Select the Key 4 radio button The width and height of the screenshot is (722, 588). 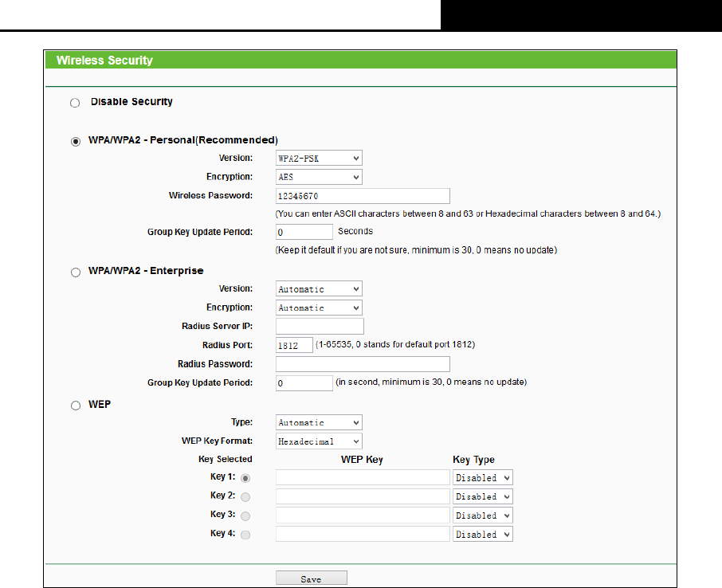[245, 535]
